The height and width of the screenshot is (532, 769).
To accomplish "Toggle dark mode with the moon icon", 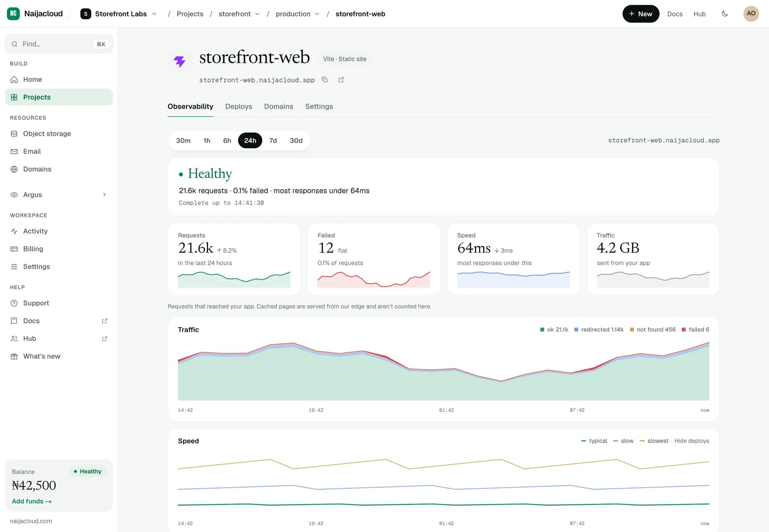I will tap(725, 14).
